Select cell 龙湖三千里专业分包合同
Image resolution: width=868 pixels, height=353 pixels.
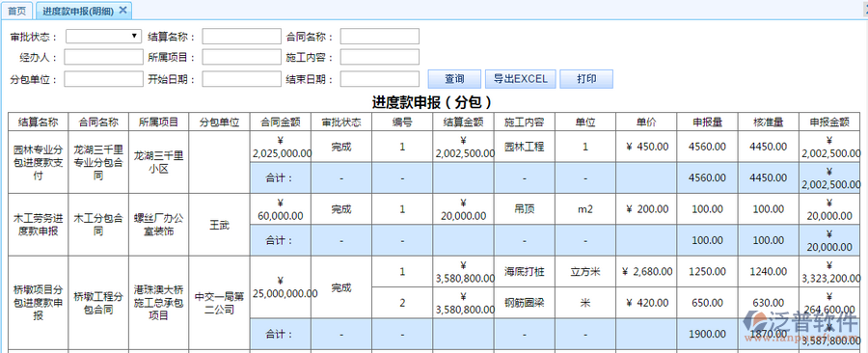[x=98, y=162]
